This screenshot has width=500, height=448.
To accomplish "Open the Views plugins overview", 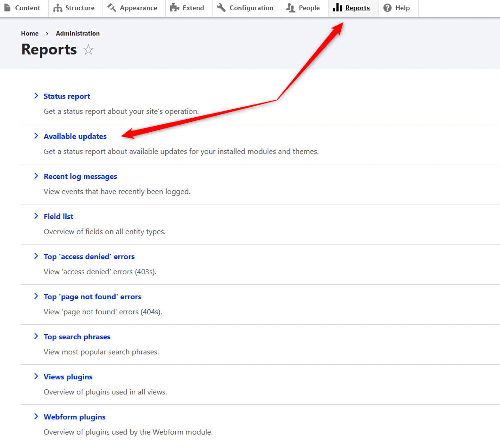I will [x=68, y=376].
